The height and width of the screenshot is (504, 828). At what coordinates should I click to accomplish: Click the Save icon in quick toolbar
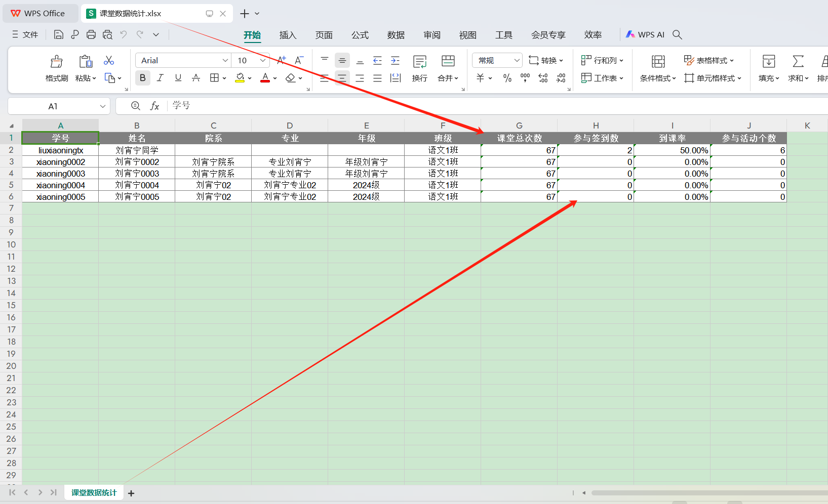59,34
